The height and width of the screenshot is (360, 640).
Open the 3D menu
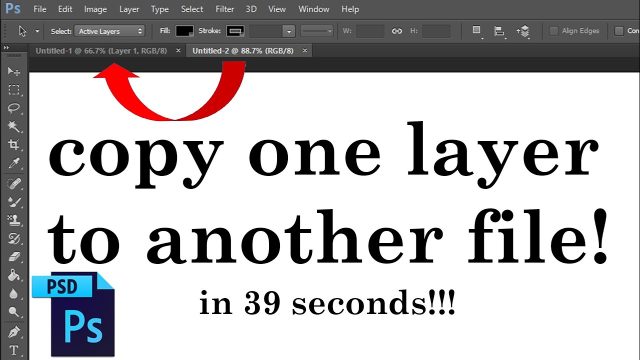coord(251,9)
